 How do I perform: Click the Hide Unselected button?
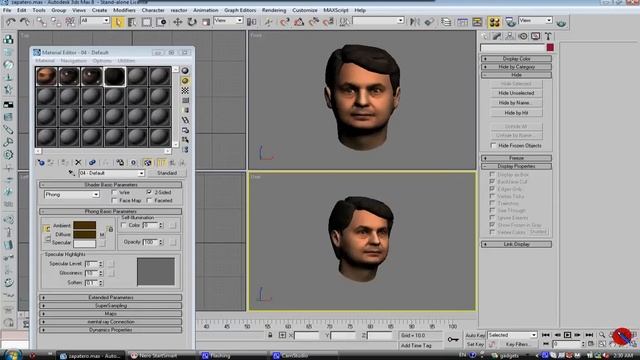click(x=516, y=93)
